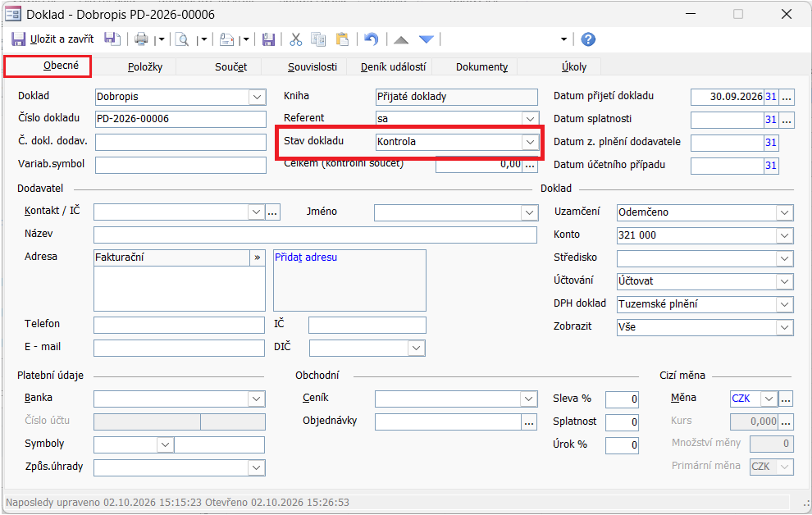The width and height of the screenshot is (812, 515).
Task: Copy using the toolbar copy icon
Action: (318, 39)
